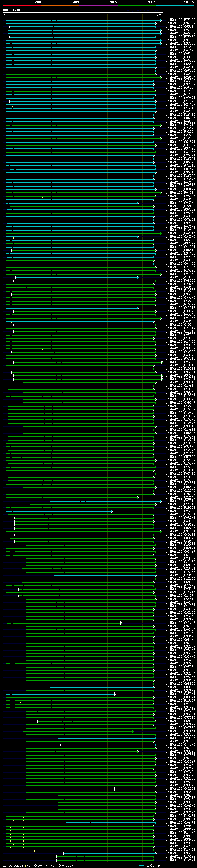Select the UniRef100_P10053 label
Screen dimensions: 197x868
[x=180, y=850]
